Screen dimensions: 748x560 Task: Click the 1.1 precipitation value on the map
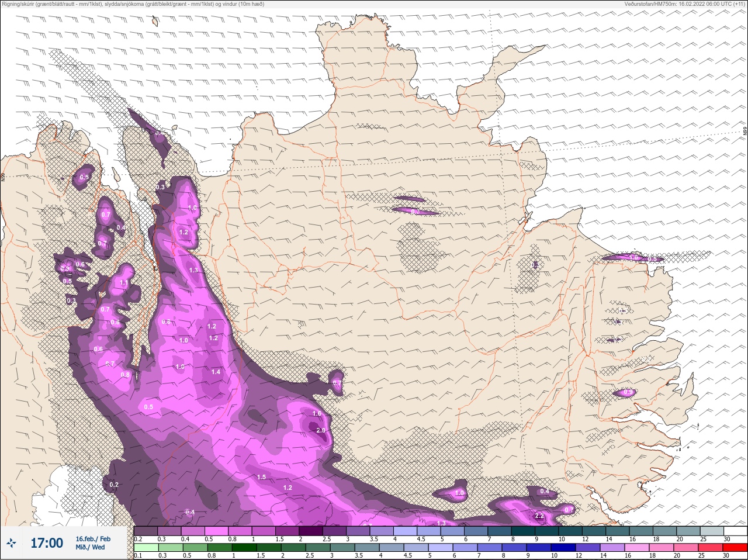124,282
